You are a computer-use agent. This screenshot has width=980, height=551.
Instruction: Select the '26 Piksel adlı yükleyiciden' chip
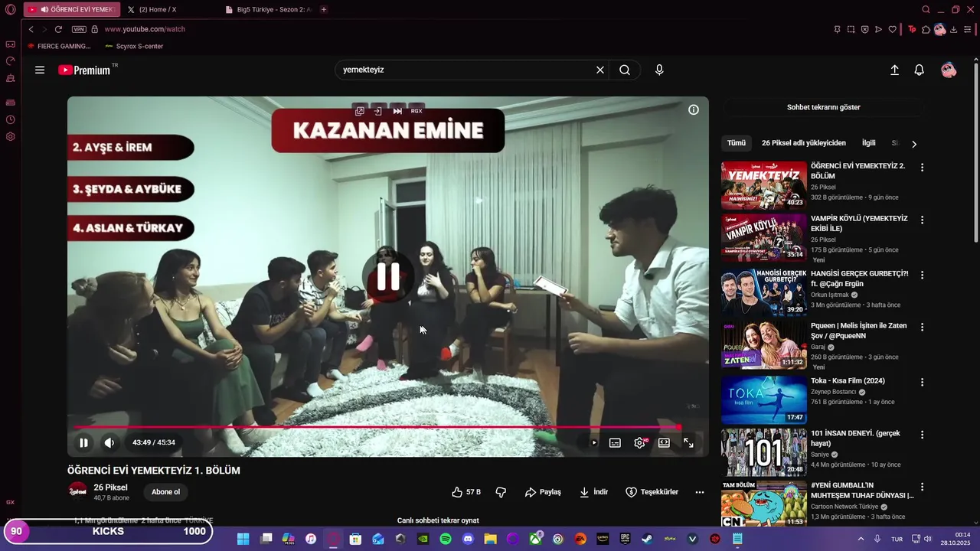(x=804, y=143)
